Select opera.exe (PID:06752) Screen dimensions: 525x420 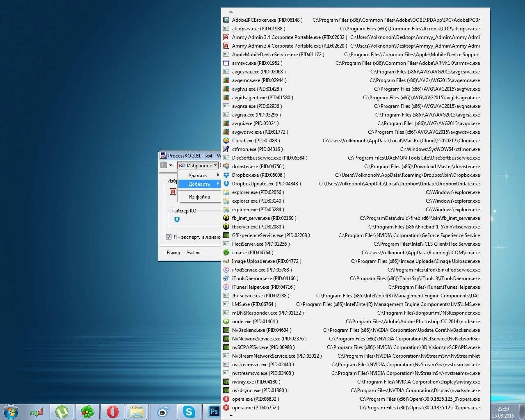[355, 407]
